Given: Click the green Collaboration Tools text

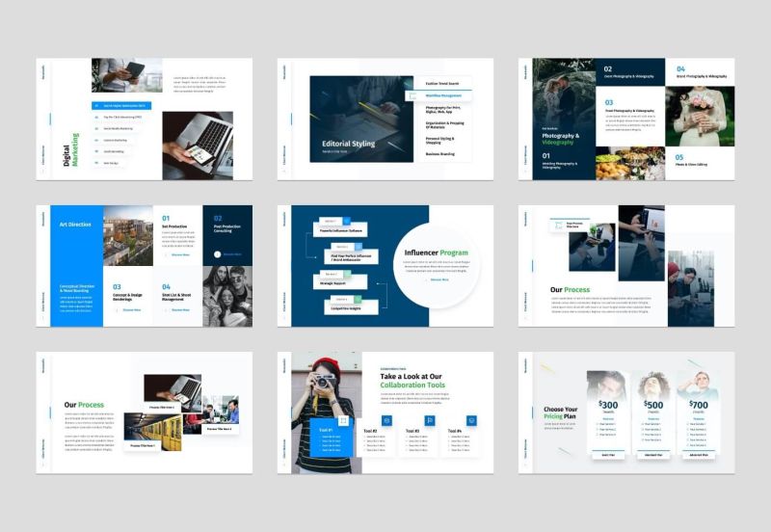Looking at the screenshot, I should point(412,385).
